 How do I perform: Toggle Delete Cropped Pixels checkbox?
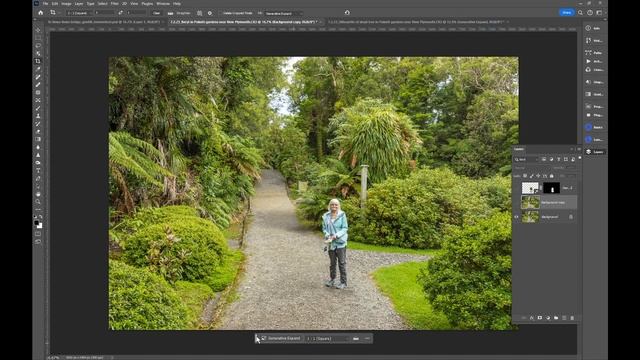221,13
